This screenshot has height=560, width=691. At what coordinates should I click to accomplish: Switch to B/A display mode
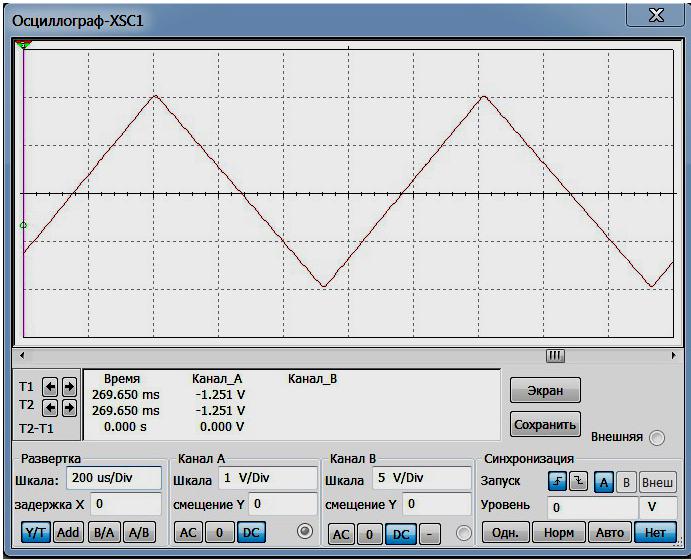pyautogui.click(x=104, y=533)
